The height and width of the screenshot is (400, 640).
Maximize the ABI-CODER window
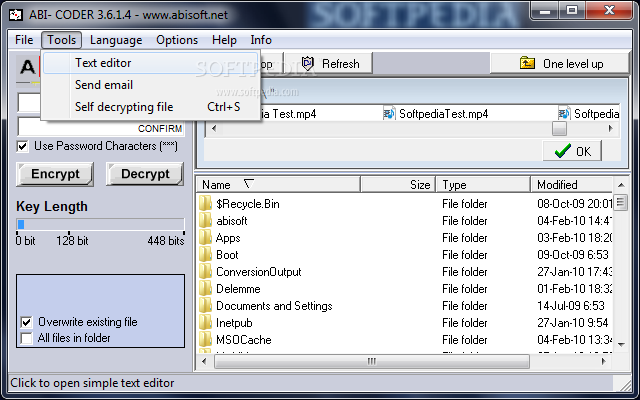point(572,11)
